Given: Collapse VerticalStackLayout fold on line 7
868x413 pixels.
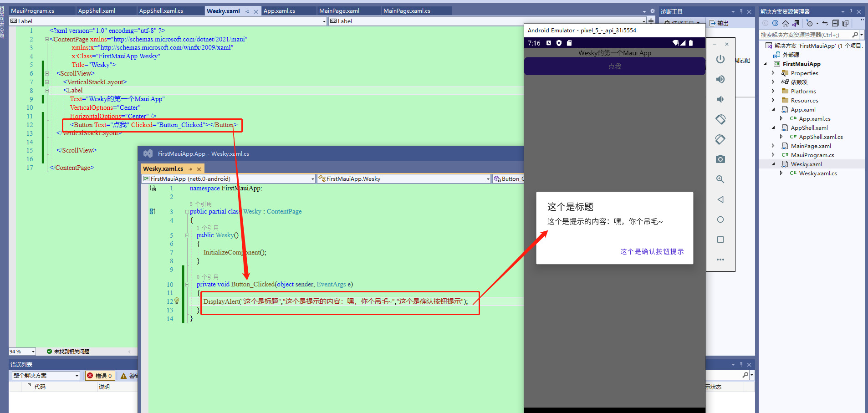Looking at the screenshot, I should pyautogui.click(x=46, y=82).
